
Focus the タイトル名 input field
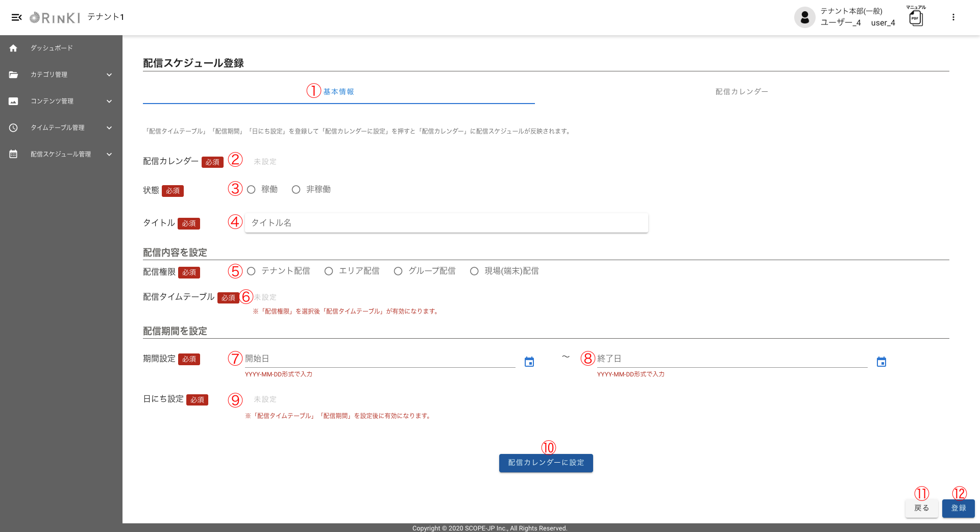pos(446,223)
